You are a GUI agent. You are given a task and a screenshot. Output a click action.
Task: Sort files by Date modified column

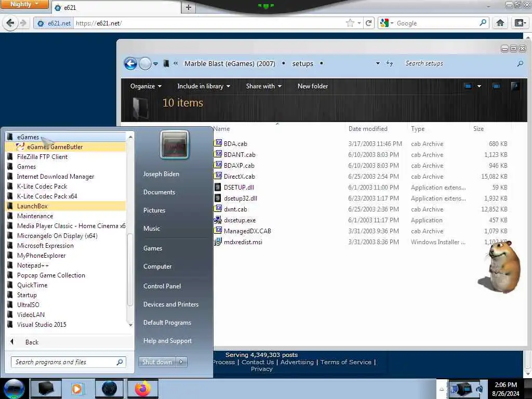(x=368, y=129)
